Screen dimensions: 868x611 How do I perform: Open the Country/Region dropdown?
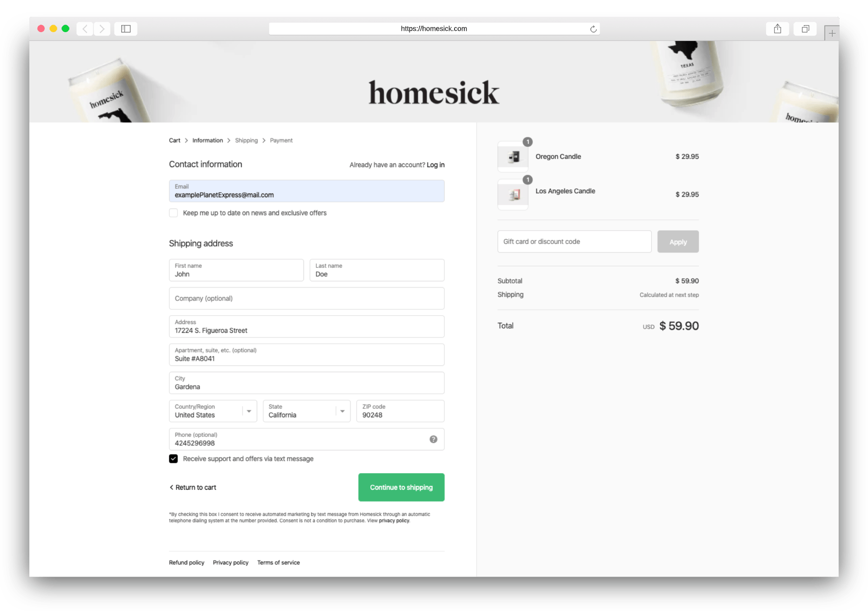pos(213,411)
